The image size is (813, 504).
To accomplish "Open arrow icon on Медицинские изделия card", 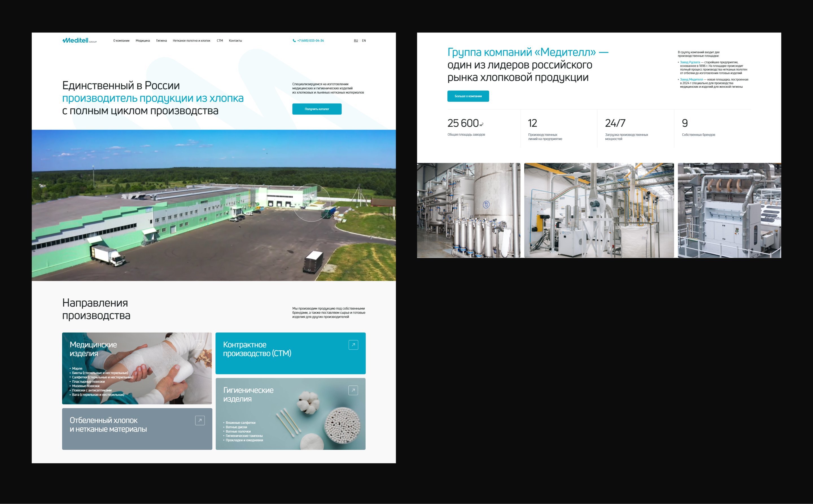I will 200,345.
